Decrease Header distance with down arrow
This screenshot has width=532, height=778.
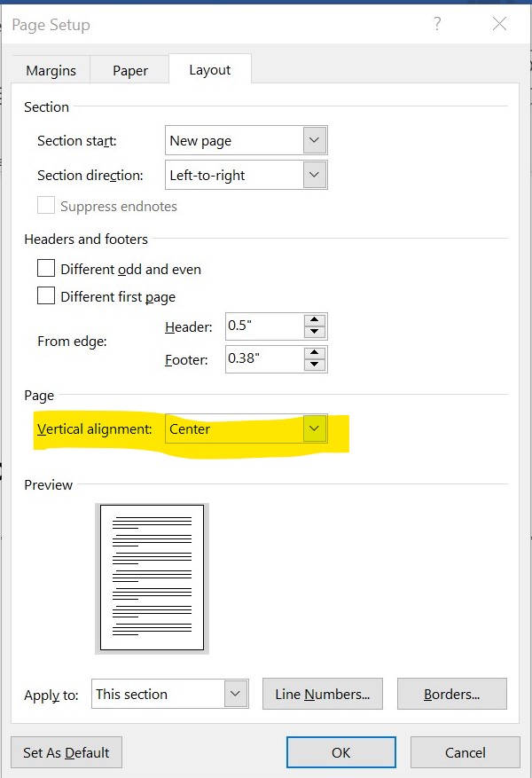[x=315, y=332]
